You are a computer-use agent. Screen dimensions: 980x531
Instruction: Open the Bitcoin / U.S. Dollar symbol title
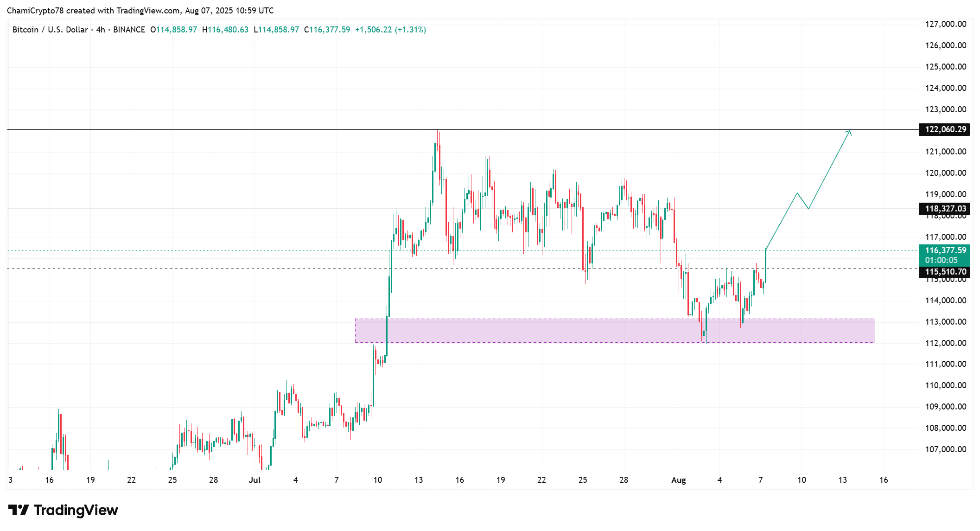(x=50, y=30)
